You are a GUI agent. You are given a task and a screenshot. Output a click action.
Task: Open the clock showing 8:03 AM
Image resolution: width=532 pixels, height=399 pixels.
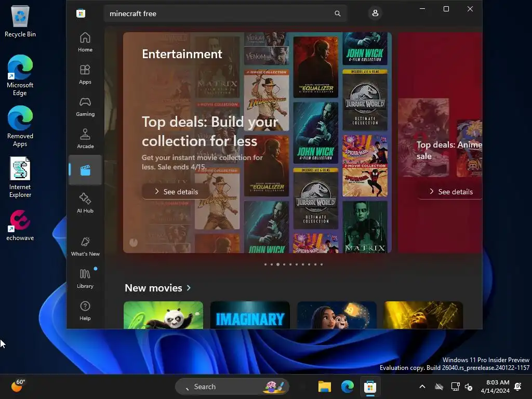(x=495, y=387)
